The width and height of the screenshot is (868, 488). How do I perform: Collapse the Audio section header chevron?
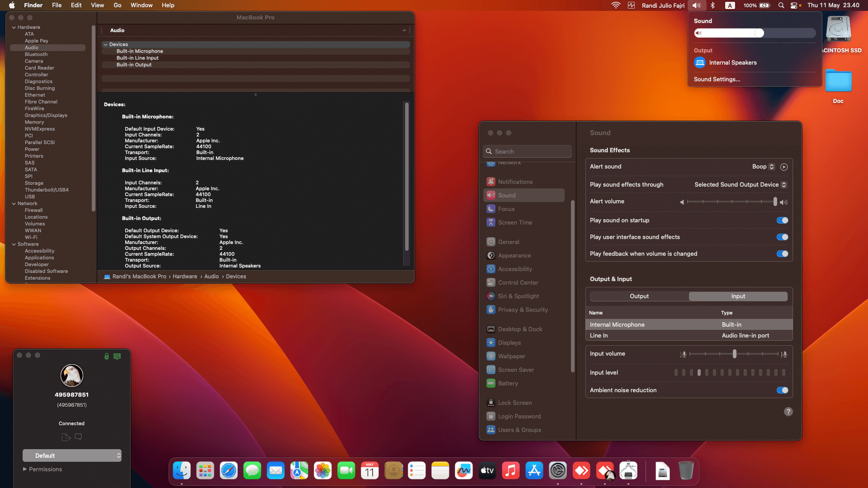404,30
